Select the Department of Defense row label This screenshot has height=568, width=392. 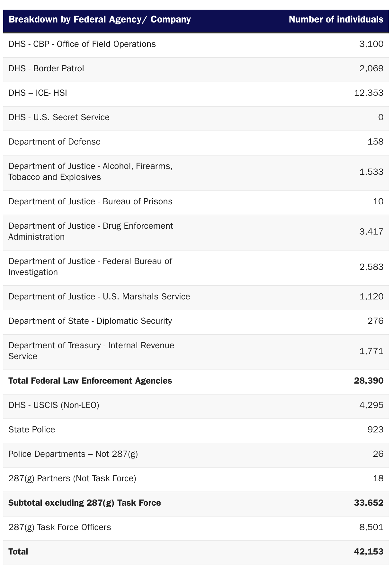tap(54, 142)
